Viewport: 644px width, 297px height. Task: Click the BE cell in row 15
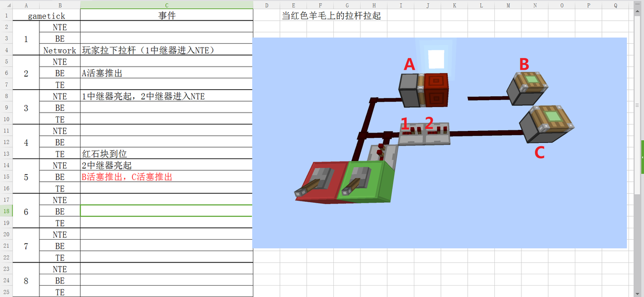coord(60,177)
